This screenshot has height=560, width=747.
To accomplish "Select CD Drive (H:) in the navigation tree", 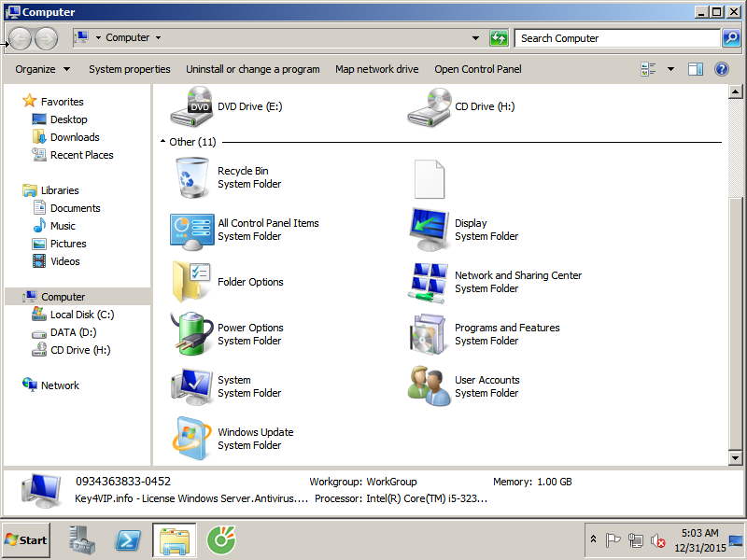I will click(x=80, y=350).
